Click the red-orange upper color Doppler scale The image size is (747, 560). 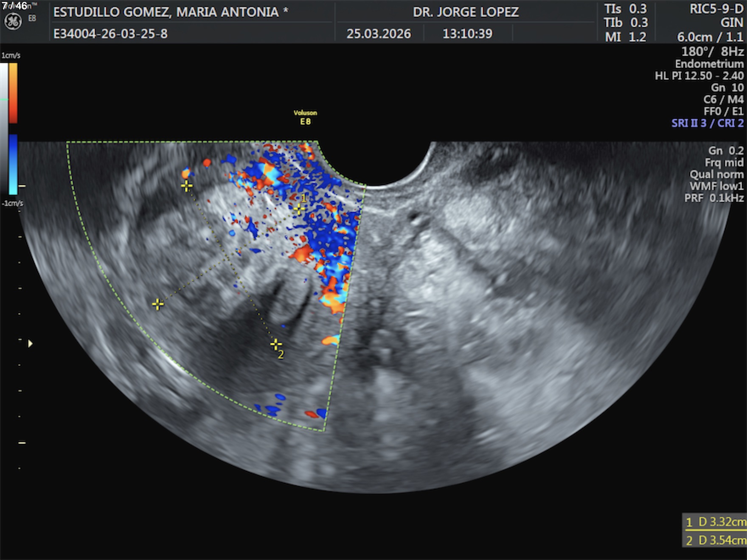pyautogui.click(x=13, y=93)
